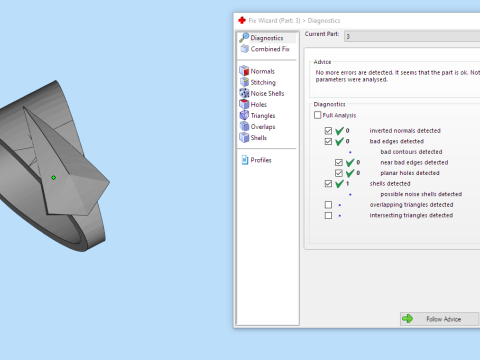Enable overlapping triangles detected checkbox
Image resolution: width=480 pixels, height=360 pixels.
tap(328, 205)
